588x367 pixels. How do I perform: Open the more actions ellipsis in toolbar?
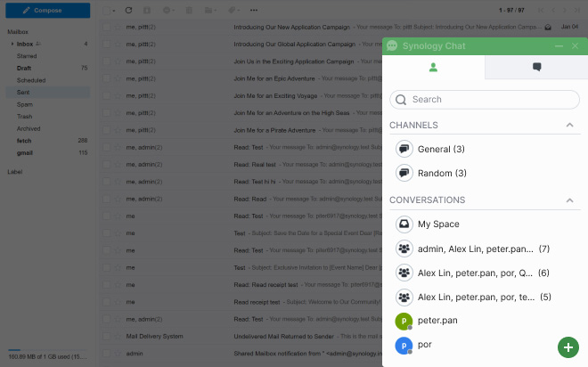point(254,11)
